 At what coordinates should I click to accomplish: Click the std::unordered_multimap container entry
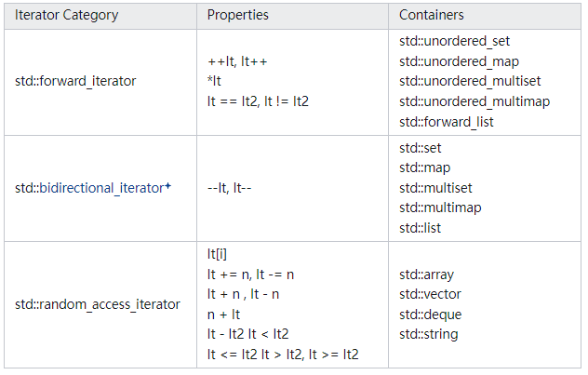(474, 101)
